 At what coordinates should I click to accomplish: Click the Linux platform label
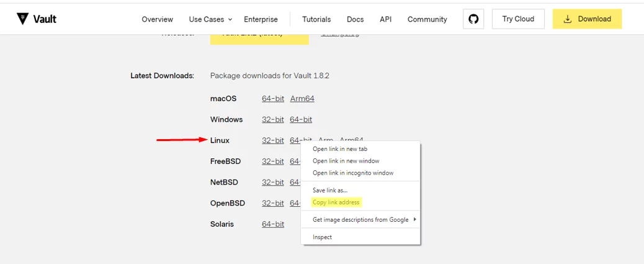tap(220, 140)
